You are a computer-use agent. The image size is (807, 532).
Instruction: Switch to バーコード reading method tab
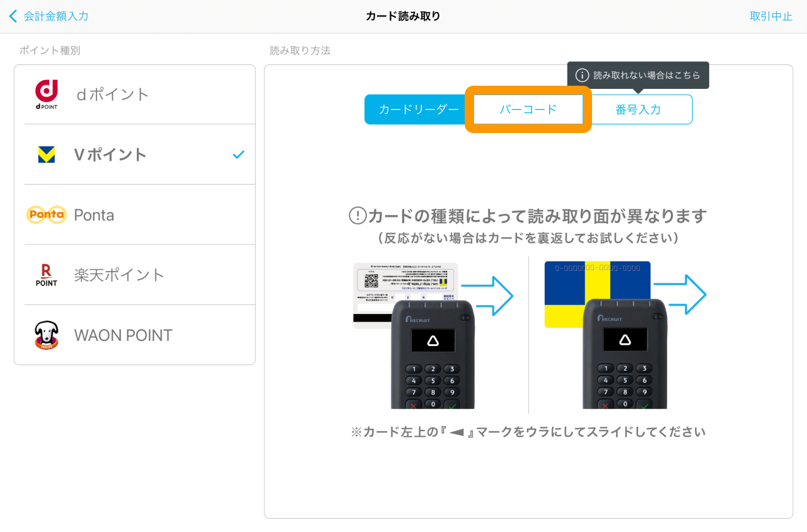click(x=528, y=109)
